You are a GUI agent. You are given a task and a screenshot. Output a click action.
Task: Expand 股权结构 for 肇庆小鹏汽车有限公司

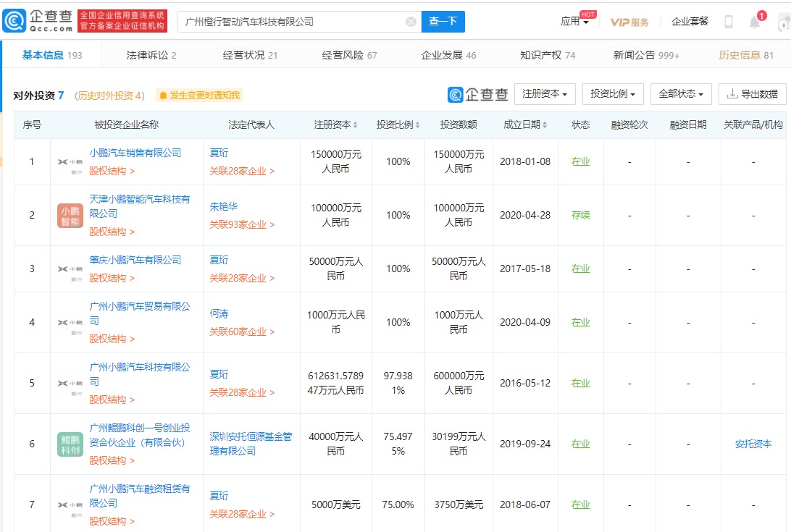tap(112, 278)
